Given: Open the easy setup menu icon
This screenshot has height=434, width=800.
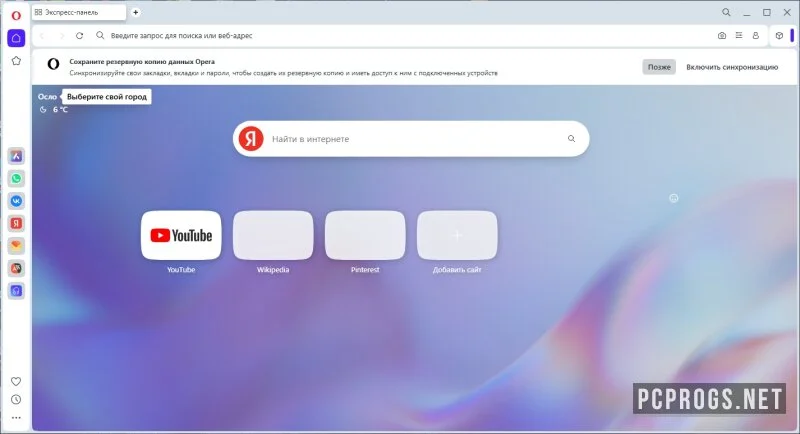Looking at the screenshot, I should coord(739,36).
